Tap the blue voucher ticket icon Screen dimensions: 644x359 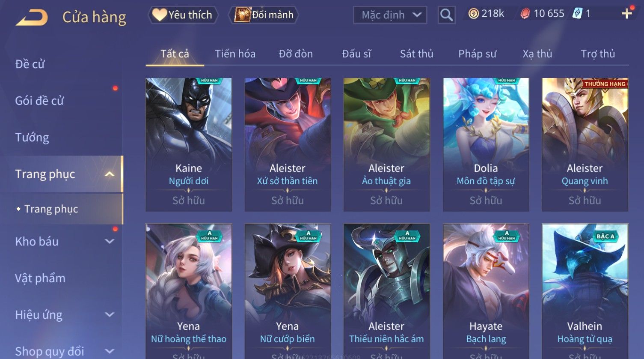pyautogui.click(x=577, y=14)
